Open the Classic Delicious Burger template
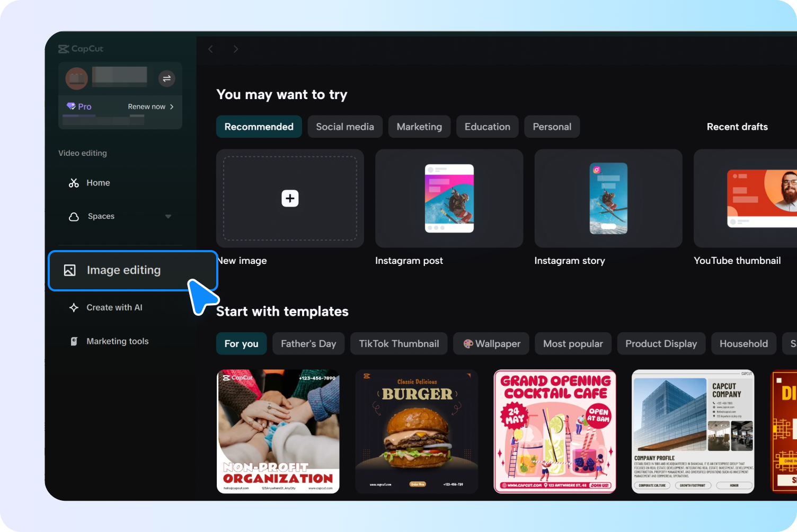This screenshot has height=532, width=797. point(417,431)
